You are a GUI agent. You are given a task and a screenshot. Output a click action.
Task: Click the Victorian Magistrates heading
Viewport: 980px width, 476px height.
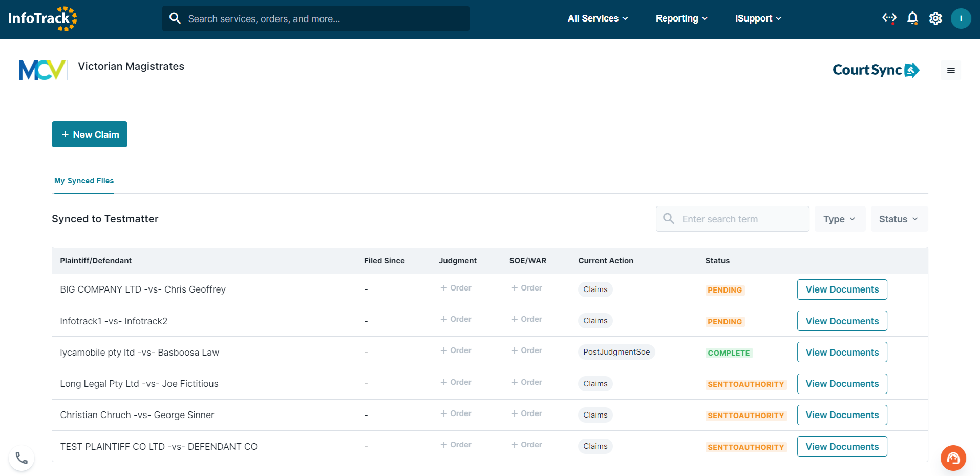[x=131, y=66]
